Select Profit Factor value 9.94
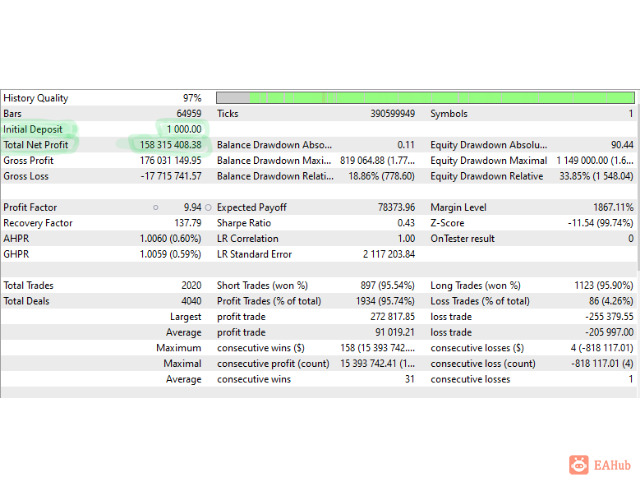Viewport: 640px width, 480px height. (x=193, y=207)
